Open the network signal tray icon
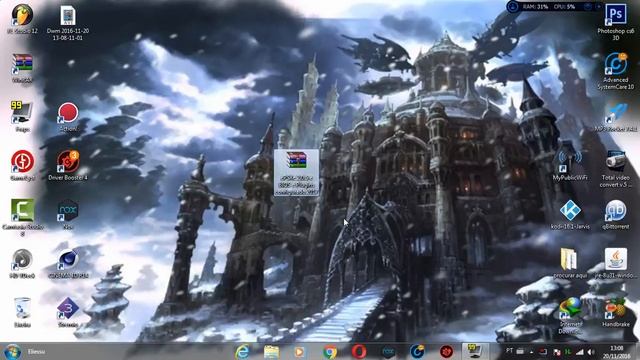Viewport: 640px width, 360px height. coord(580,351)
